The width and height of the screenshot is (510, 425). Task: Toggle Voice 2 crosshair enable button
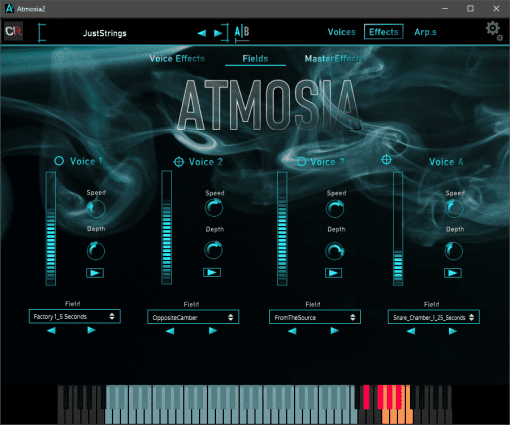click(179, 162)
